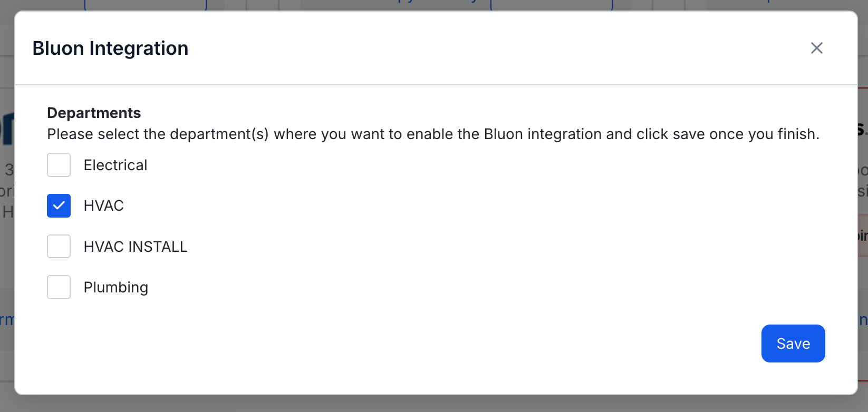Click the blue link text at right edge
The width and height of the screenshot is (868, 412).
(x=863, y=320)
